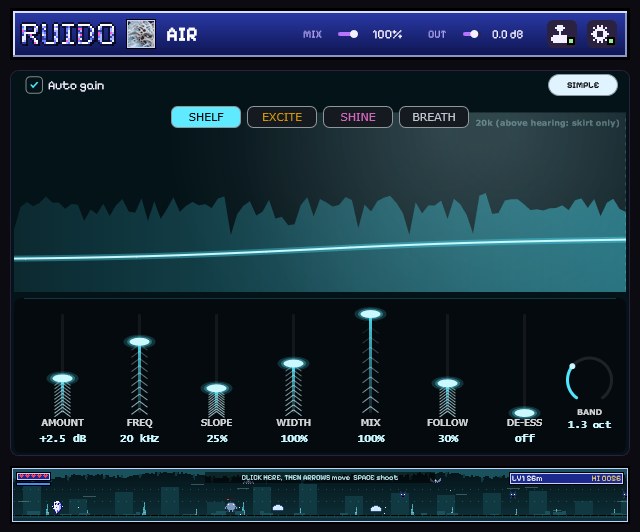Click the 20 kHz frequency value

click(139, 439)
